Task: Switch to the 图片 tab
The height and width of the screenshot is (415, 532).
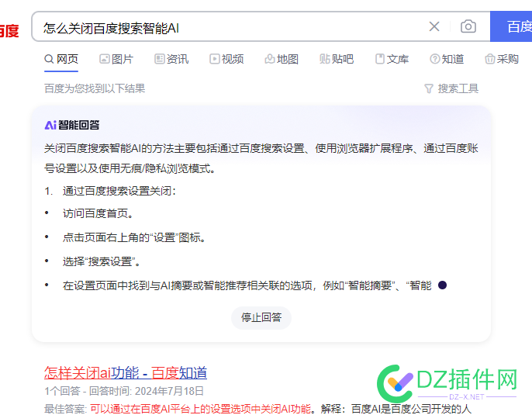Action: click(116, 59)
